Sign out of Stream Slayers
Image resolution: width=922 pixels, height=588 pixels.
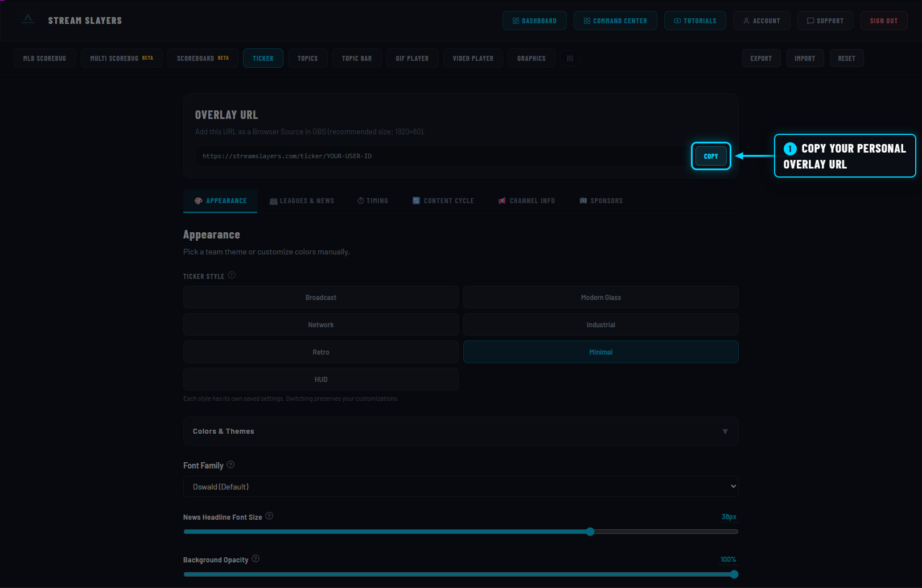pyautogui.click(x=884, y=20)
